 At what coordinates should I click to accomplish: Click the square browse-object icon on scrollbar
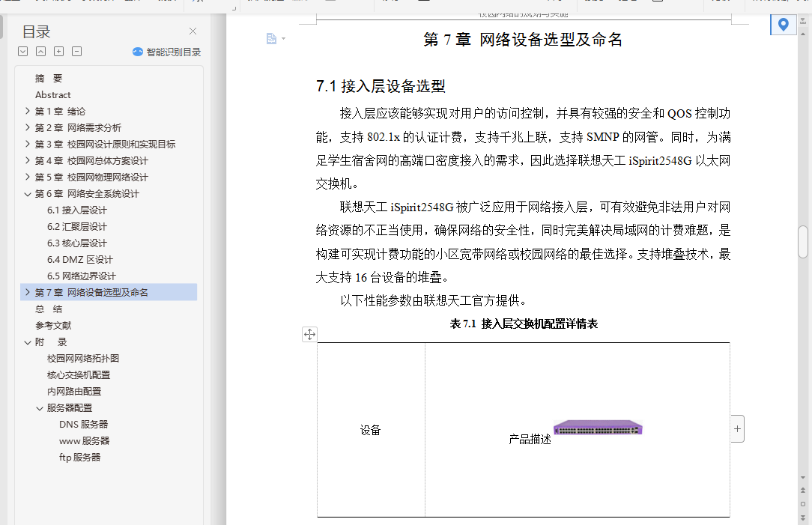click(x=803, y=504)
